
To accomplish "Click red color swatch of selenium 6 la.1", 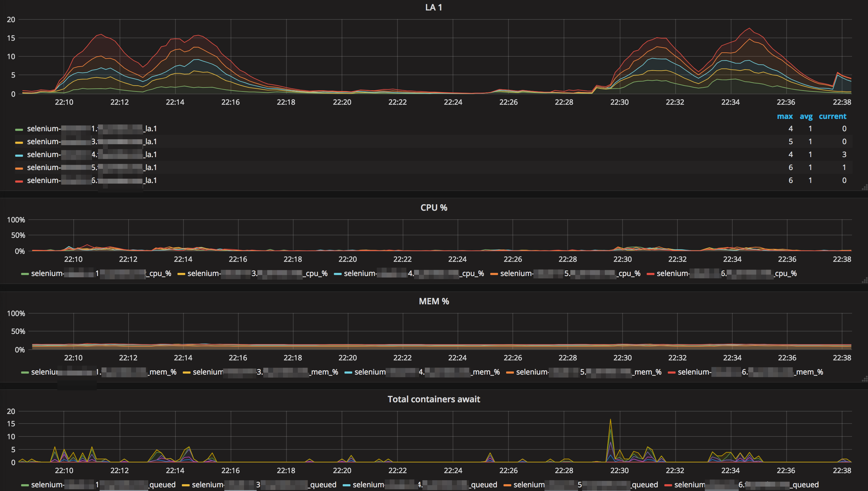I will click(x=19, y=181).
